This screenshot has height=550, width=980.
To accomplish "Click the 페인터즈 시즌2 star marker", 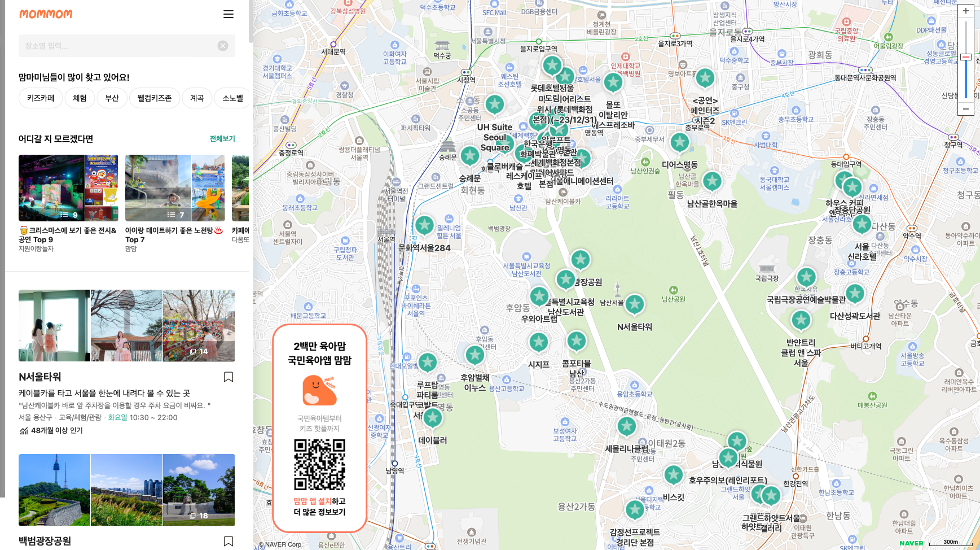I will [705, 78].
